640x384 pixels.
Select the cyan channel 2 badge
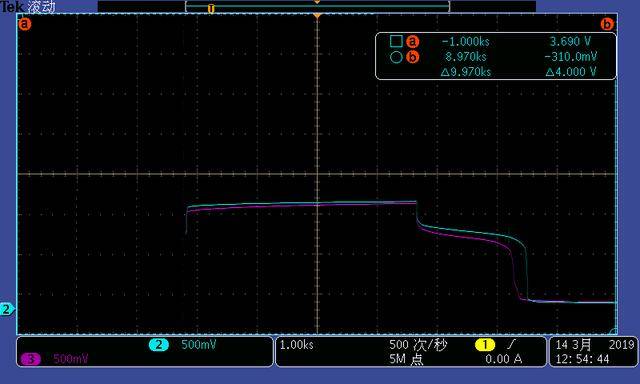click(x=158, y=345)
